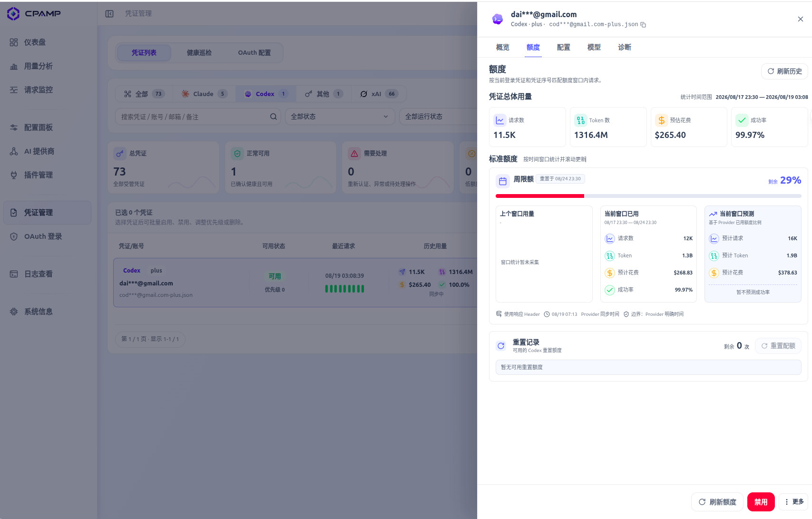Filter by Claude provider chip
This screenshot has width=812, height=519.
click(x=204, y=94)
